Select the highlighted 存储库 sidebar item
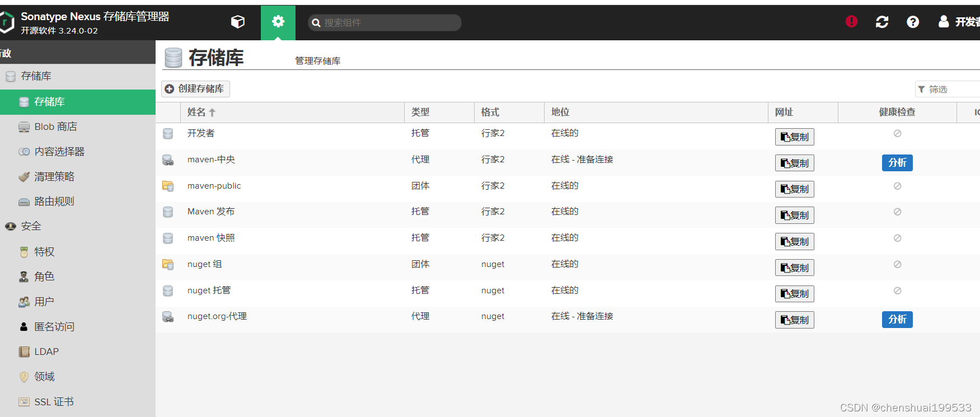This screenshot has width=980, height=417. point(78,102)
